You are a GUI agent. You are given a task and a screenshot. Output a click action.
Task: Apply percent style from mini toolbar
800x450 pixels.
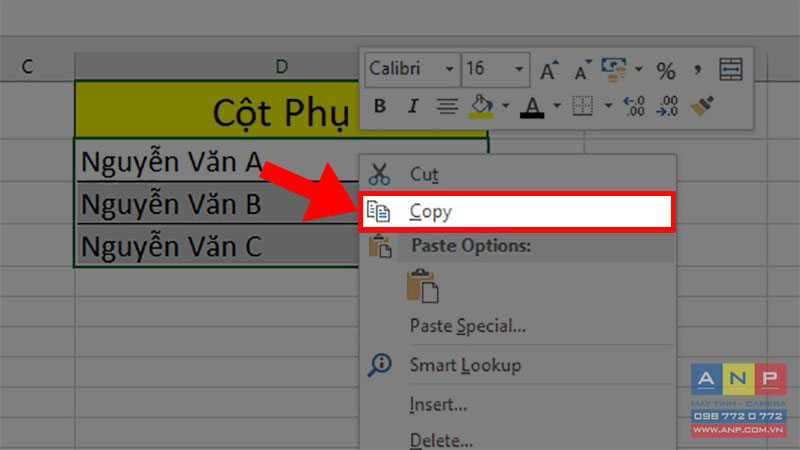(666, 70)
